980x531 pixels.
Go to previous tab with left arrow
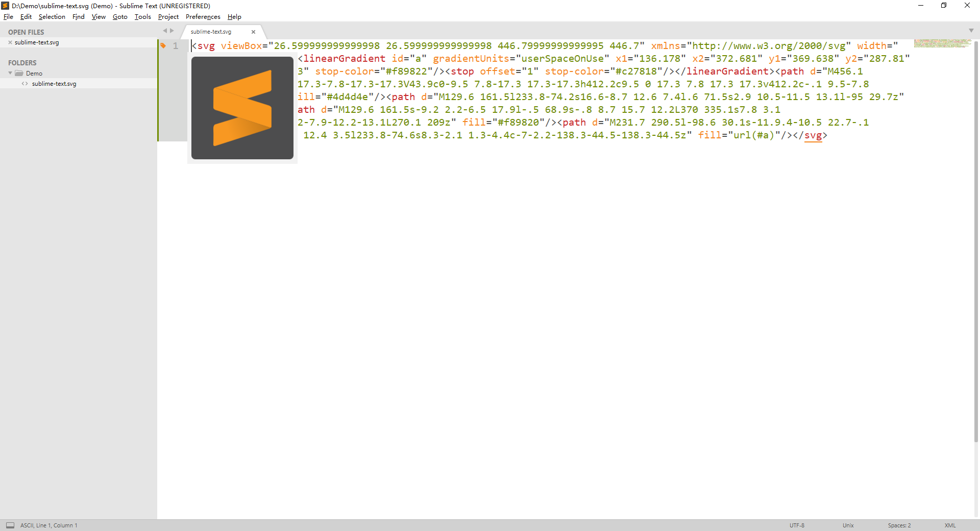(x=165, y=31)
